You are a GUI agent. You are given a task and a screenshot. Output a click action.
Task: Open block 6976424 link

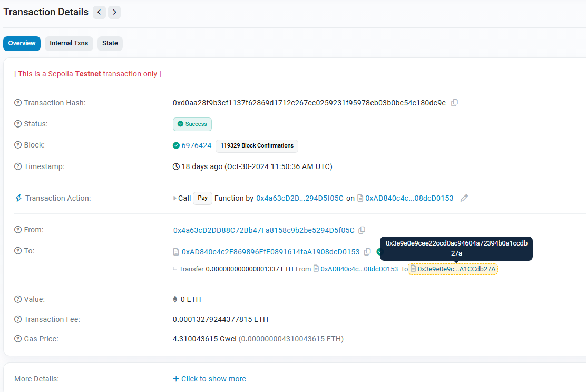197,146
